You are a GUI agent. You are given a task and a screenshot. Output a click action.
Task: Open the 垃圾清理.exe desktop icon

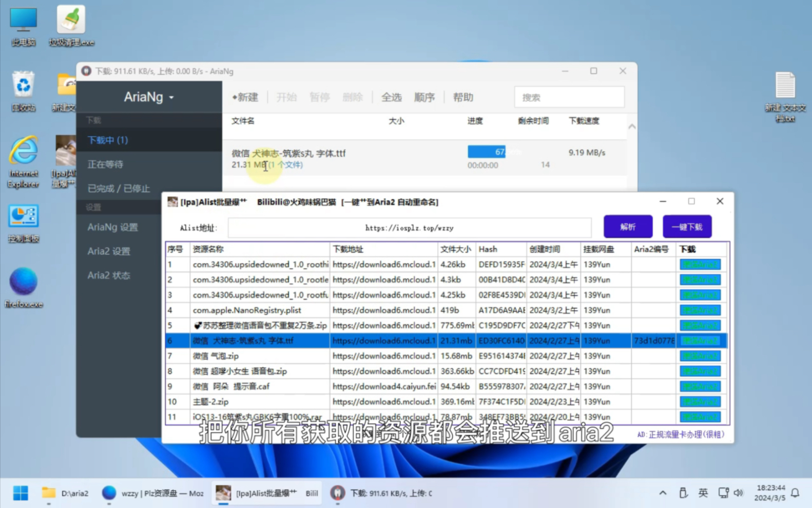(71, 26)
